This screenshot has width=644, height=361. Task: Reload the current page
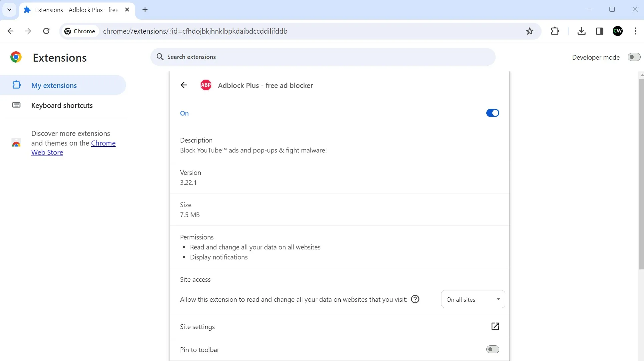46,31
